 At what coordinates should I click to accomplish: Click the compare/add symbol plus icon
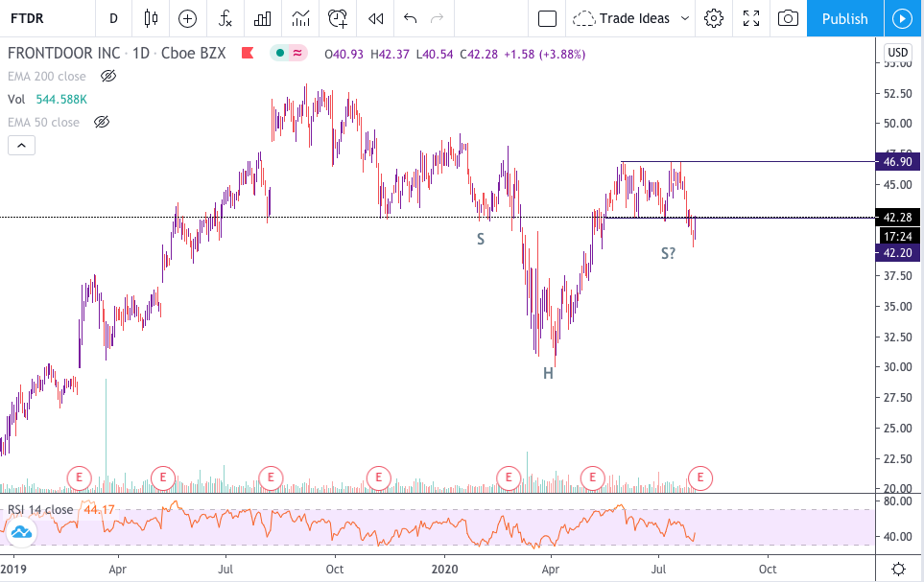pos(187,18)
